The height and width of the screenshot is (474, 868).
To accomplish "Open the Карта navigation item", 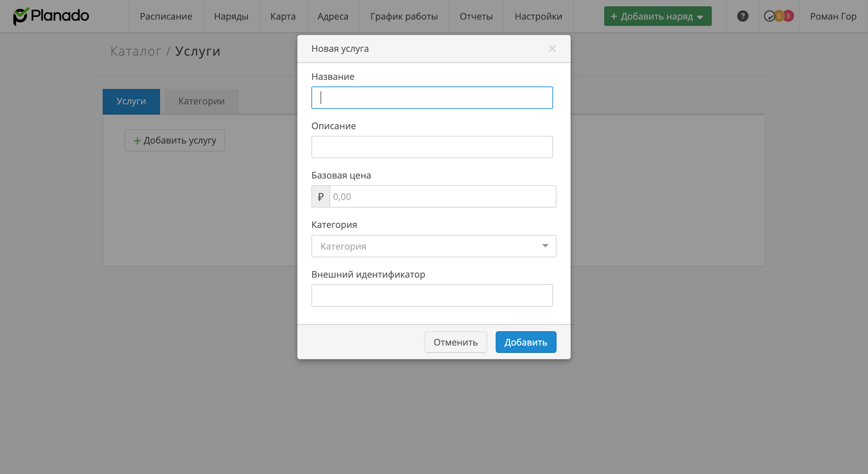I will [x=283, y=16].
